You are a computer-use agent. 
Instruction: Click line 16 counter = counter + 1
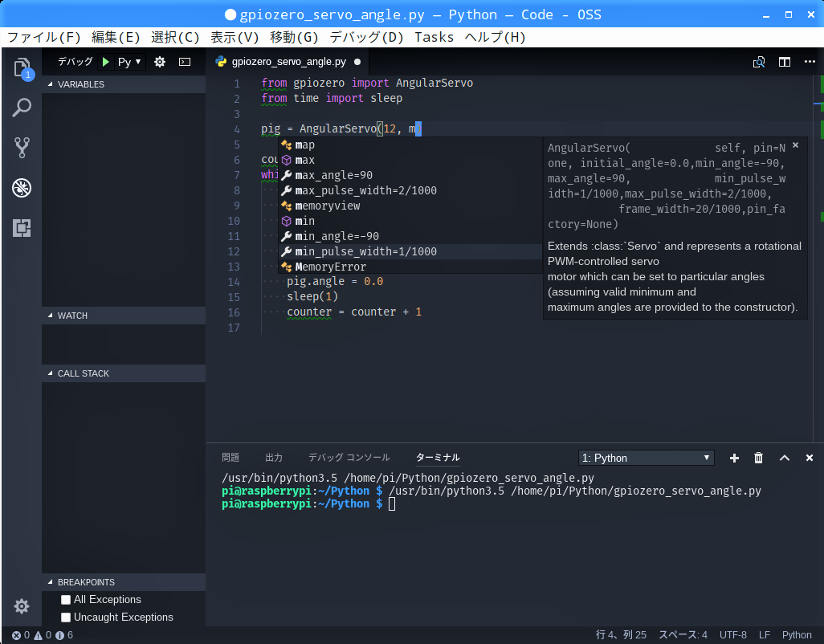[x=354, y=312]
